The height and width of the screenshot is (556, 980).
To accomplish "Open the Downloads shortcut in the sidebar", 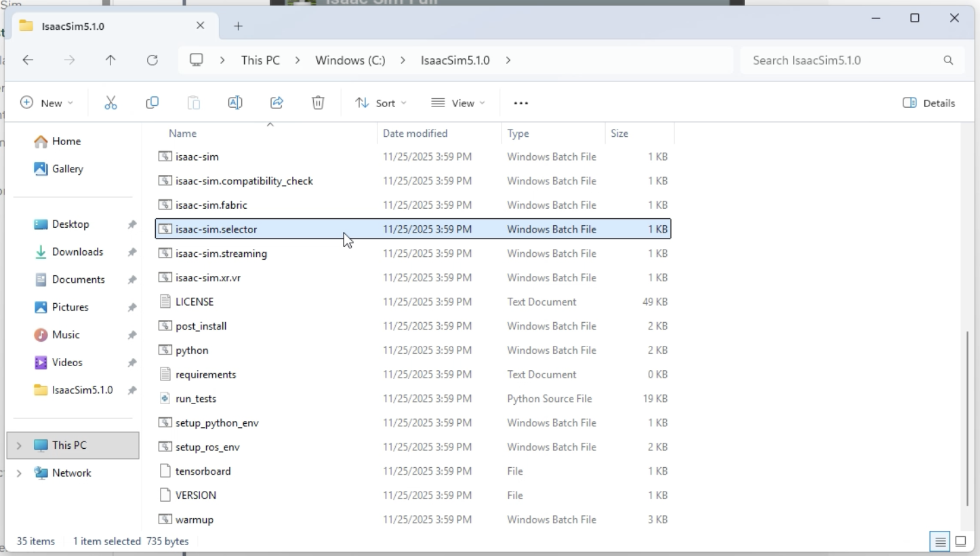I will click(77, 252).
